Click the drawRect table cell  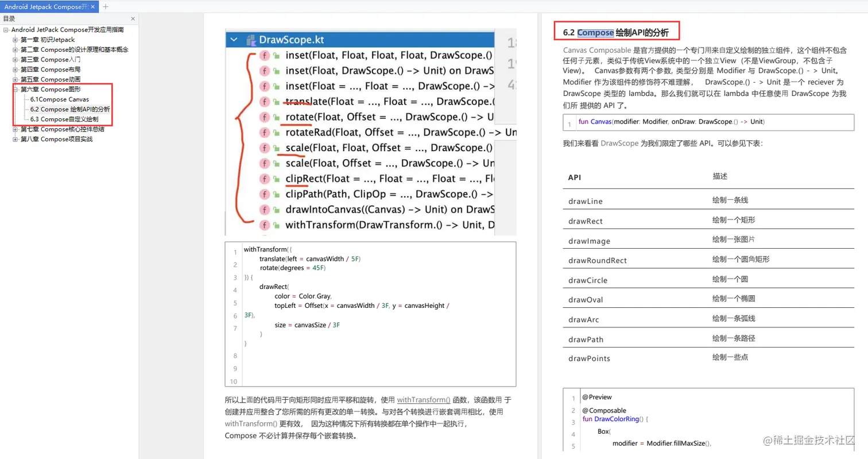(585, 221)
